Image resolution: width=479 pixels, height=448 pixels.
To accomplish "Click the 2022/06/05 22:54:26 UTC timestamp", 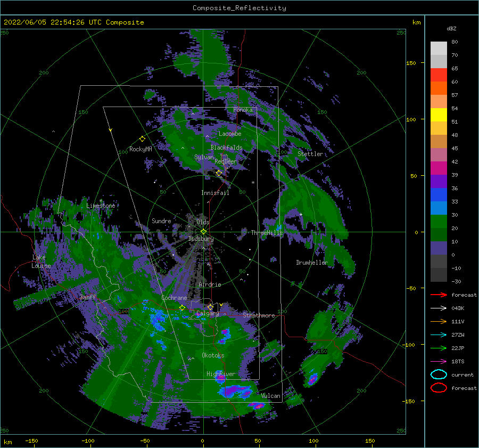I will [73, 22].
